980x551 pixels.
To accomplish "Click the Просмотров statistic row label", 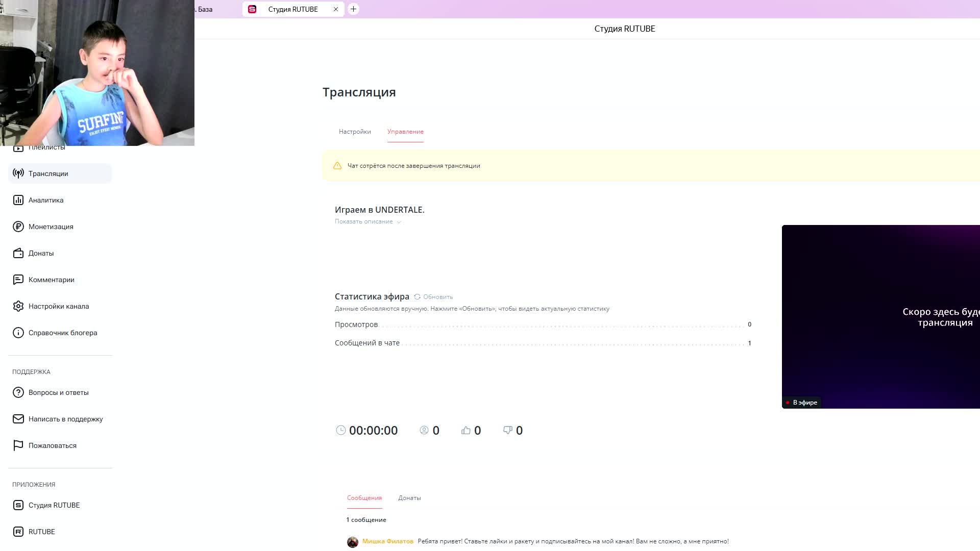I will coord(356,324).
